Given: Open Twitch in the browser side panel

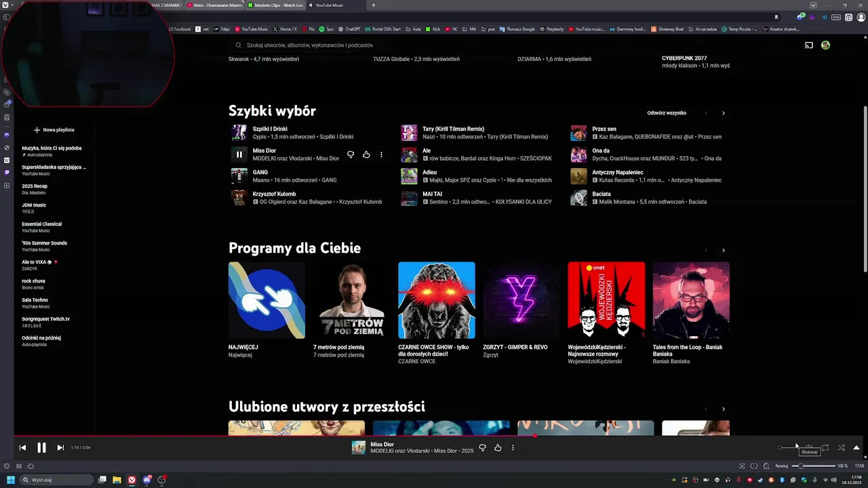Looking at the screenshot, I should tap(7, 173).
